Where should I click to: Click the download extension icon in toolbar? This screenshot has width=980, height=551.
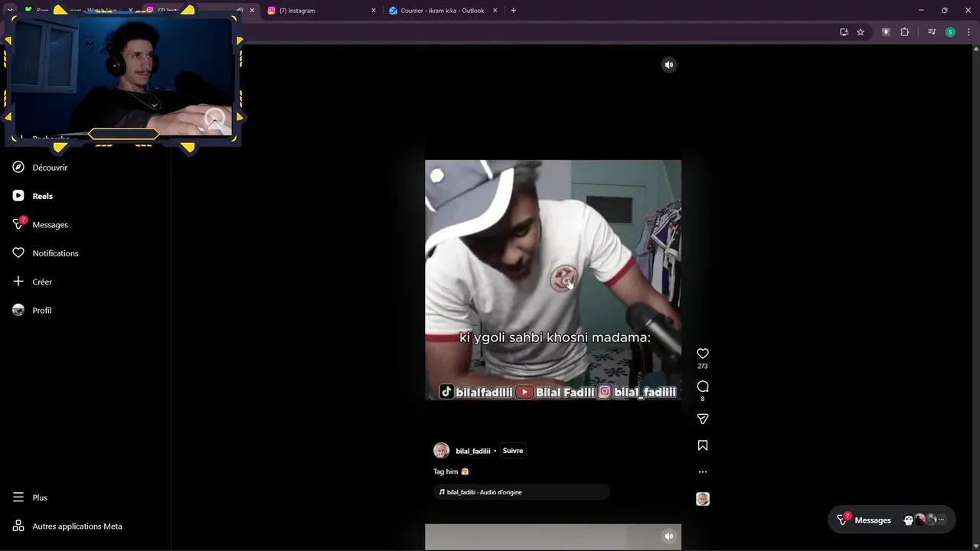coord(886,32)
